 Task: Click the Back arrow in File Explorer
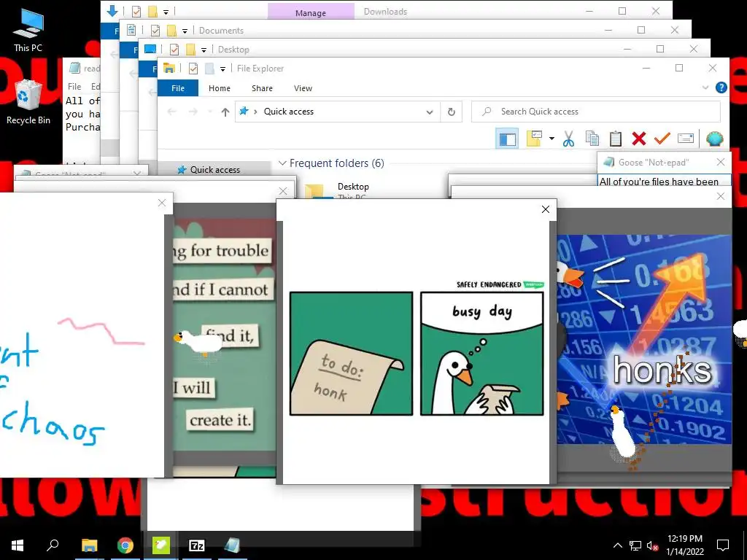[x=172, y=112]
